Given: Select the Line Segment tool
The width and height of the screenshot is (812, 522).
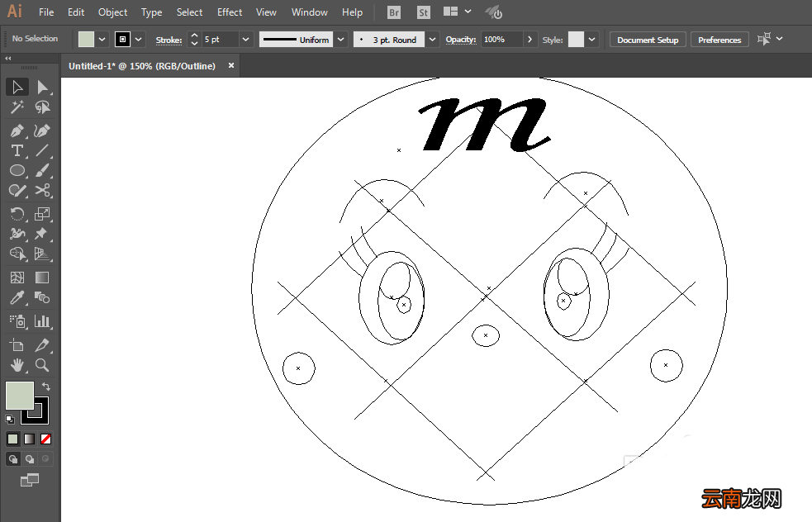Looking at the screenshot, I should [42, 150].
